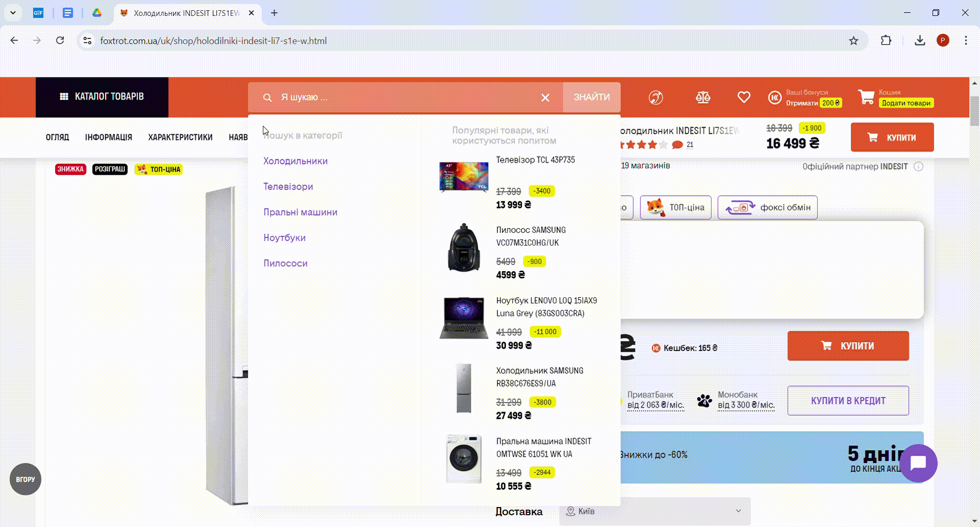Viewport: 980px width, 527px height.
Task: Open browser extensions puzzle icon
Action: coord(886,40)
